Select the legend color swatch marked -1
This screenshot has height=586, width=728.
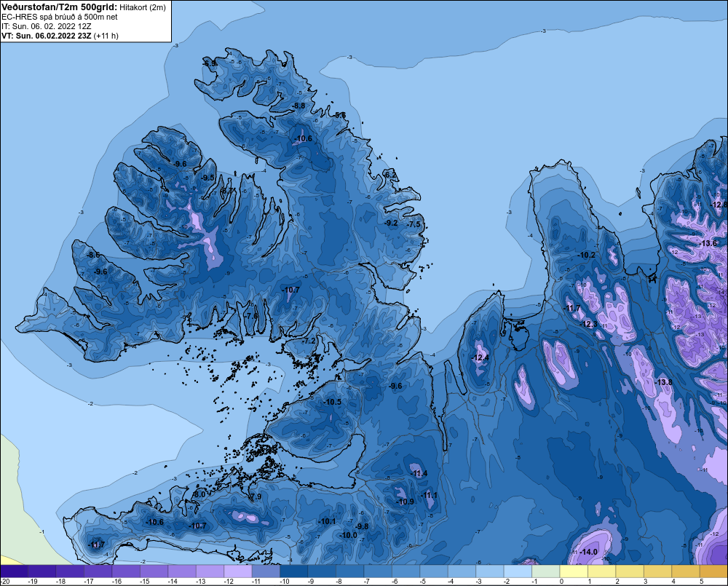click(x=545, y=571)
